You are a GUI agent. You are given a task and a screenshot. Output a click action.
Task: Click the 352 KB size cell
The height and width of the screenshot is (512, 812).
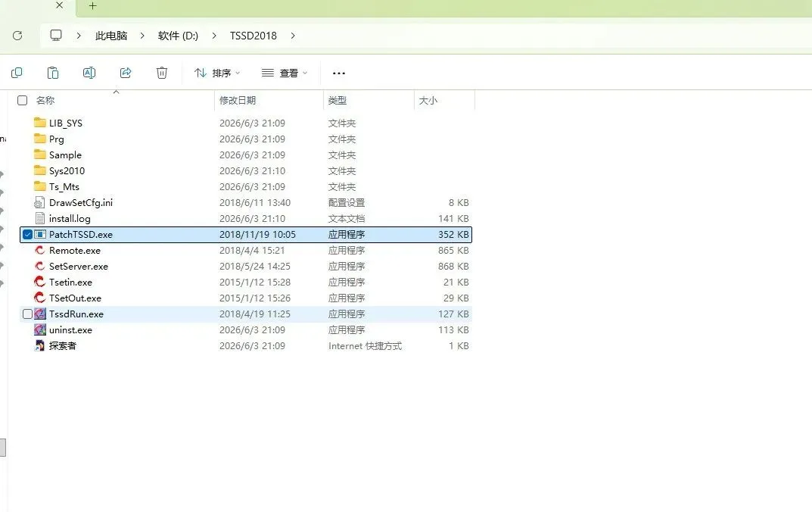pos(453,235)
